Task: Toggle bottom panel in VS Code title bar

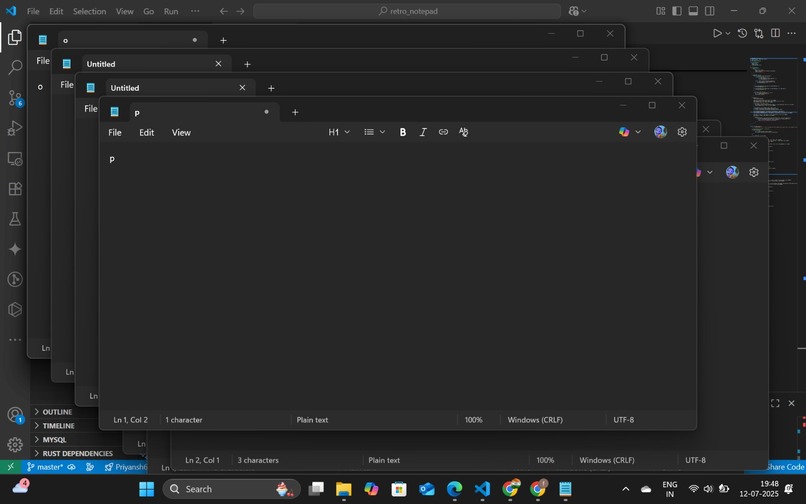Action: point(693,11)
